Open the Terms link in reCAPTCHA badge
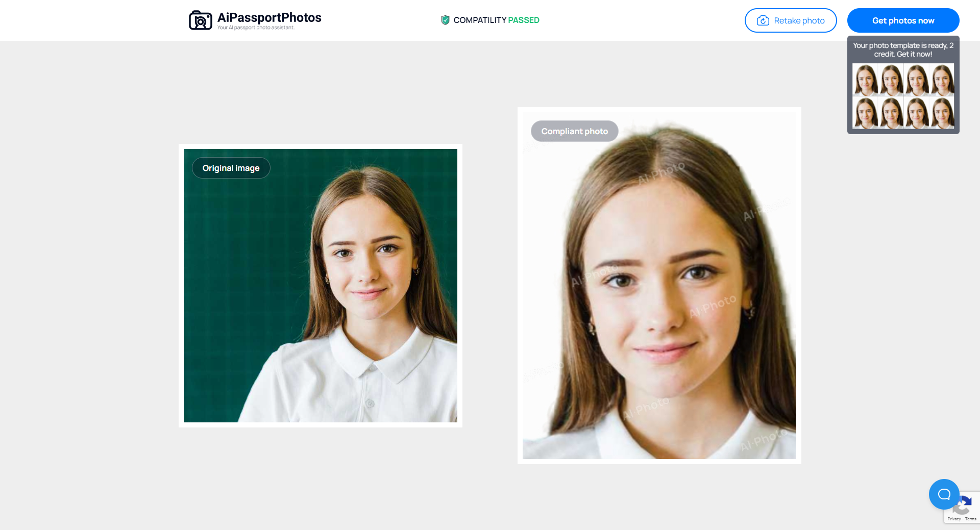Screen dimensions: 980x530 971,519
